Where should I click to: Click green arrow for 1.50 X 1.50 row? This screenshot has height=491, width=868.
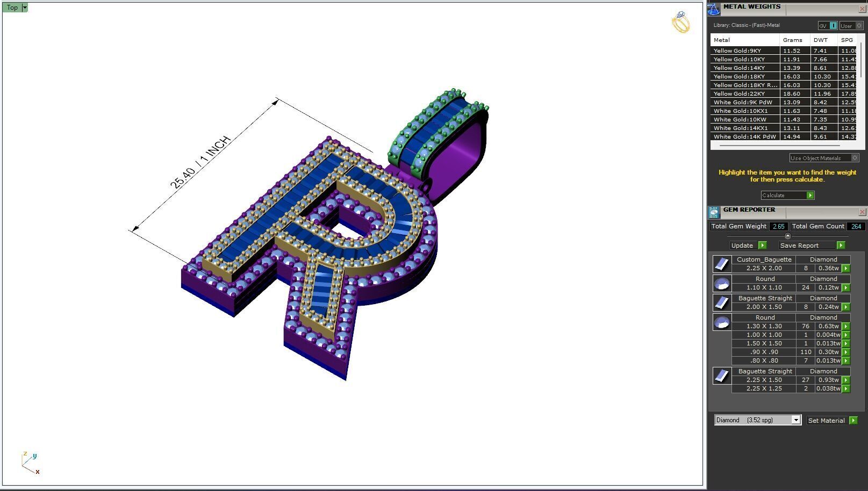tap(846, 343)
